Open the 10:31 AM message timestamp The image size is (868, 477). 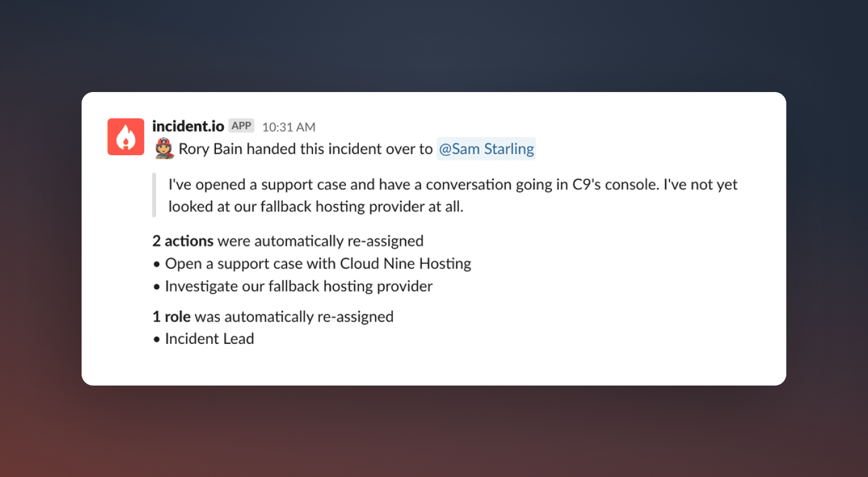click(289, 127)
